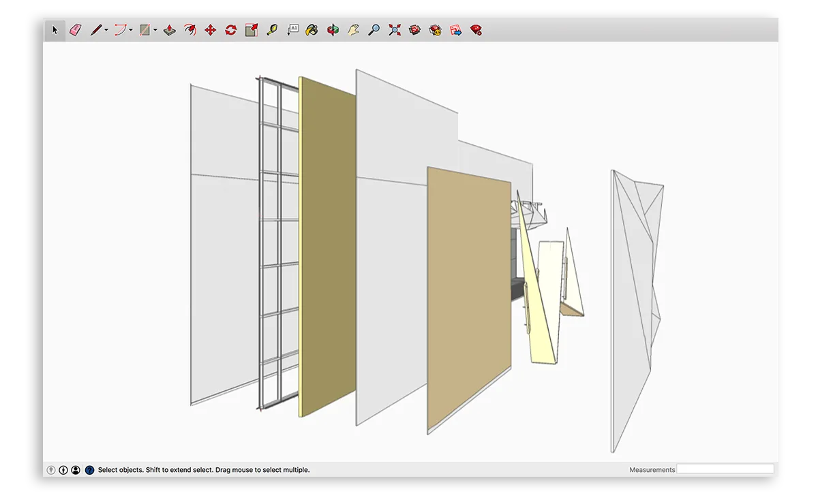This screenshot has width=818, height=504.
Task: Select the pink Eraser tool
Action: coord(76,30)
